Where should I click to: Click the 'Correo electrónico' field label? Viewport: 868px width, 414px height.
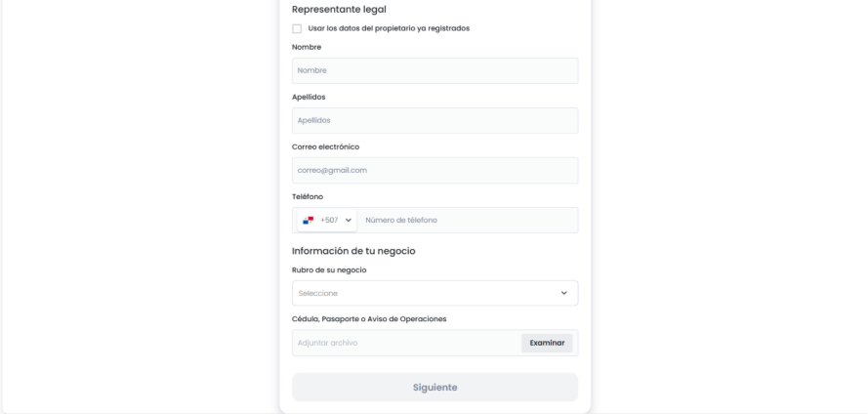point(326,146)
